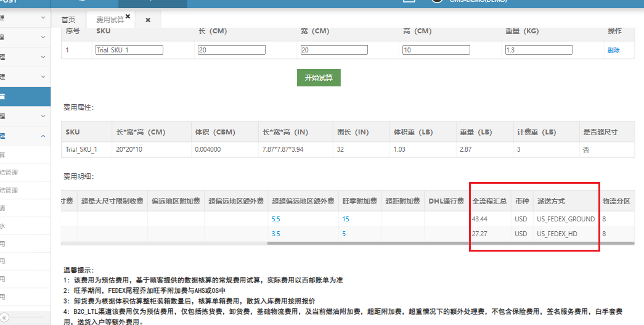644x325 pixels.
Task: Open the blue highlighted sidebar menu item
Action: pyautogui.click(x=25, y=97)
